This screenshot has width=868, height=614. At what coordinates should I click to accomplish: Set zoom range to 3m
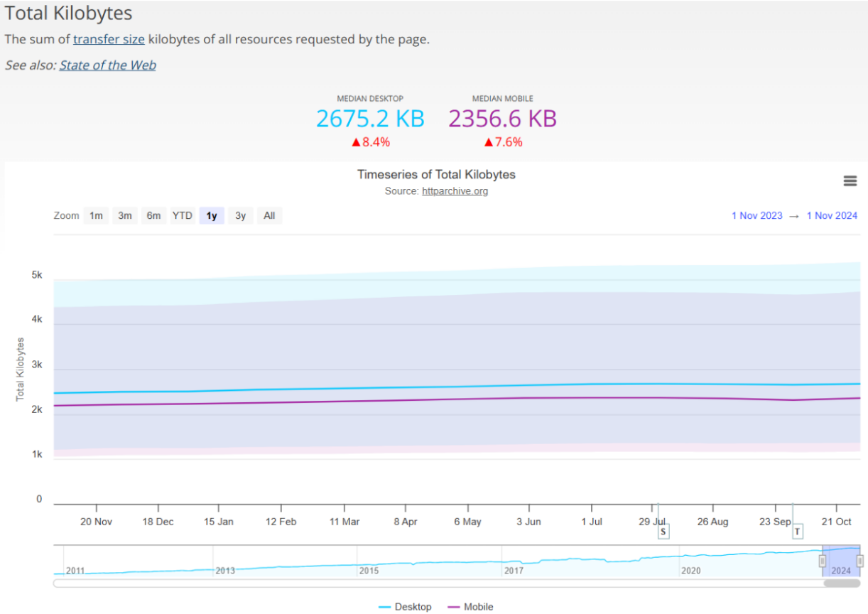pos(125,215)
